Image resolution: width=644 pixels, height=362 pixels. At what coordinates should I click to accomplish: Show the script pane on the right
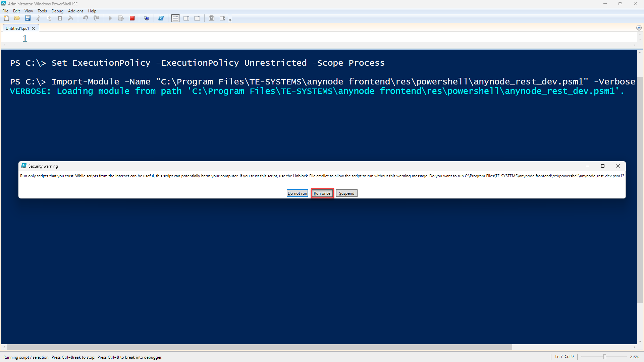186,18
